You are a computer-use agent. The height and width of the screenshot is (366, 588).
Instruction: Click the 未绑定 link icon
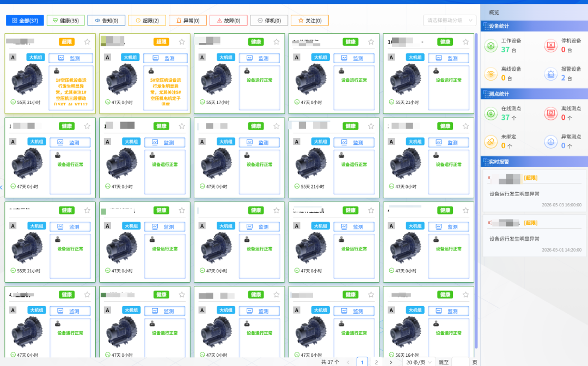pos(491,142)
